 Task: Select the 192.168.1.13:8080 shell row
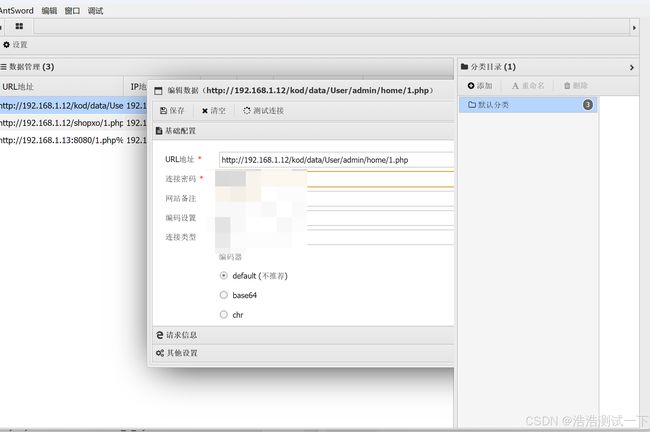coord(73,141)
